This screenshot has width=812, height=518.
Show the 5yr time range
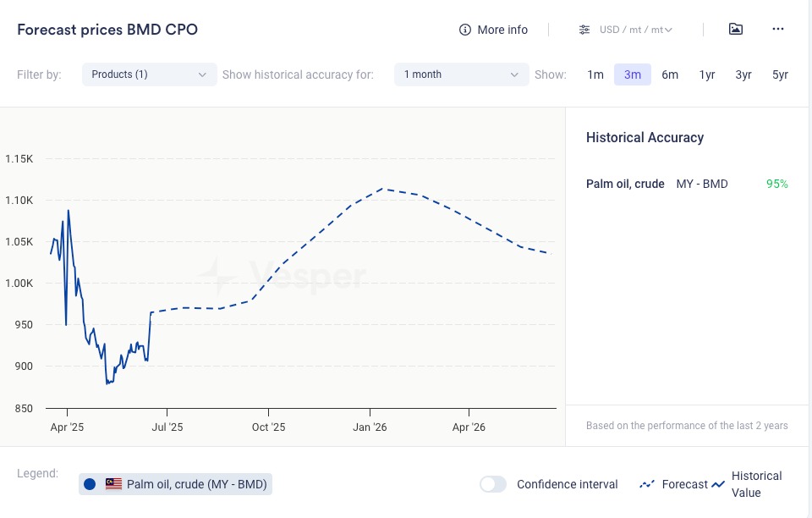pos(780,74)
